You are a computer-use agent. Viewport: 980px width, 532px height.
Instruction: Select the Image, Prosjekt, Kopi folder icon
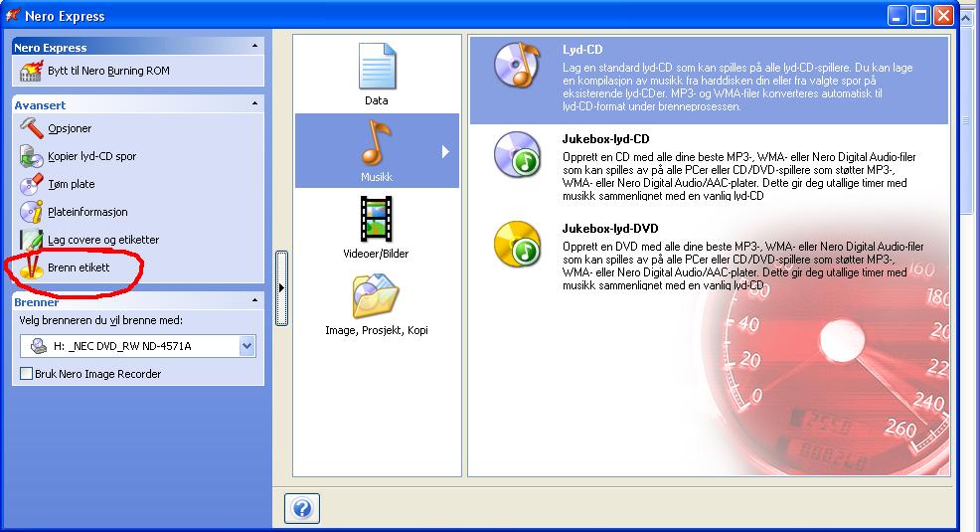[376, 295]
